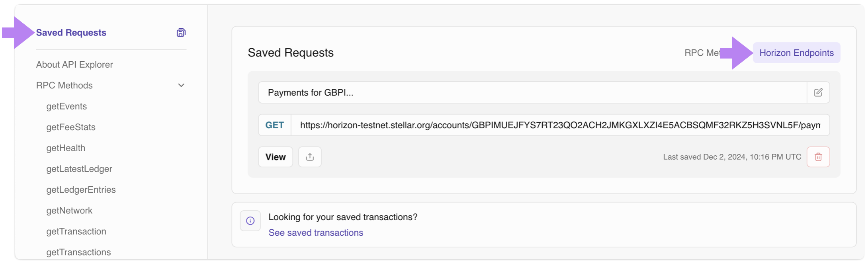Select Saved Requests in the sidebar

[71, 33]
